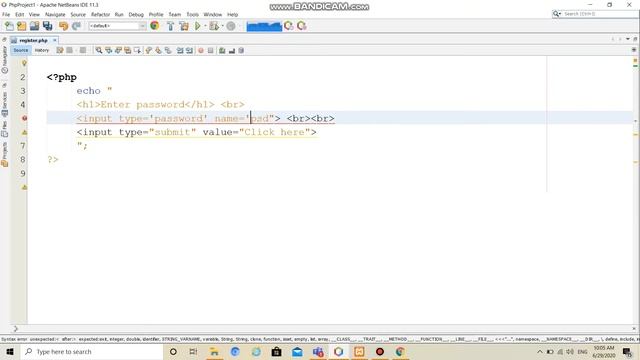This screenshot has height=360, width=640.
Task: Open the Mail app from the taskbar
Action: 297,351
